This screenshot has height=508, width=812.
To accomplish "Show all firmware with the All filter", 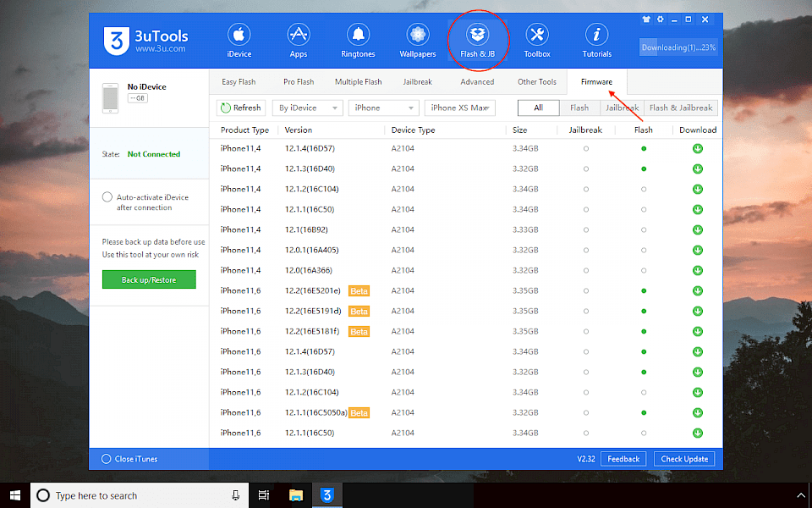I will coord(539,108).
